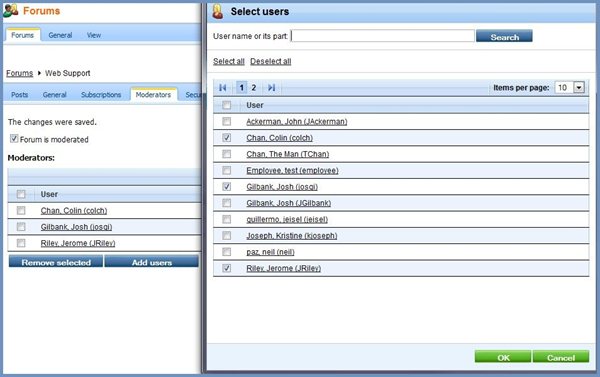Open Gilbank, Josh (JGilbank) link
This screenshot has width=600, height=377.
pos(289,203)
